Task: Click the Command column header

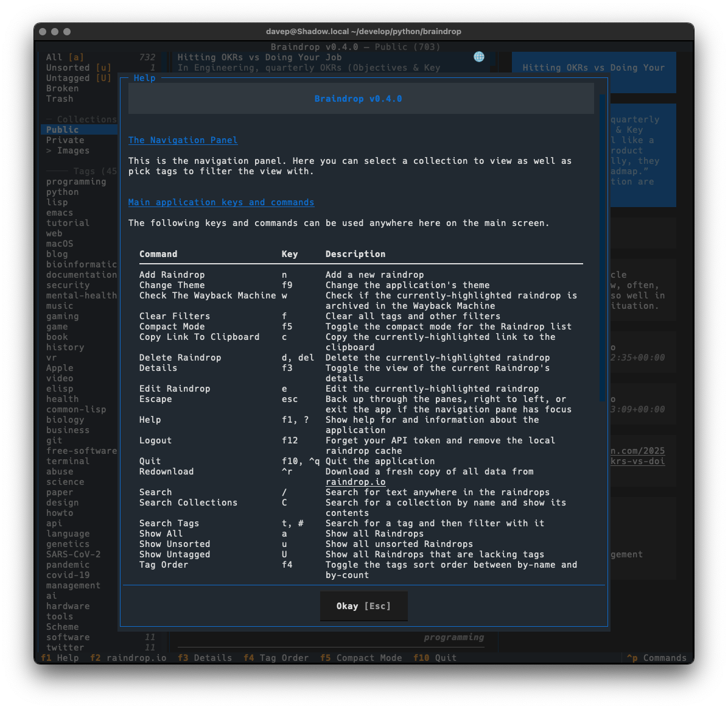Action: pos(158,254)
